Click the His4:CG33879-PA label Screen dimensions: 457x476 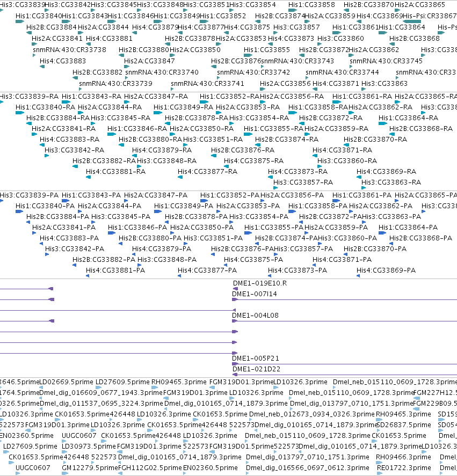click(x=162, y=249)
